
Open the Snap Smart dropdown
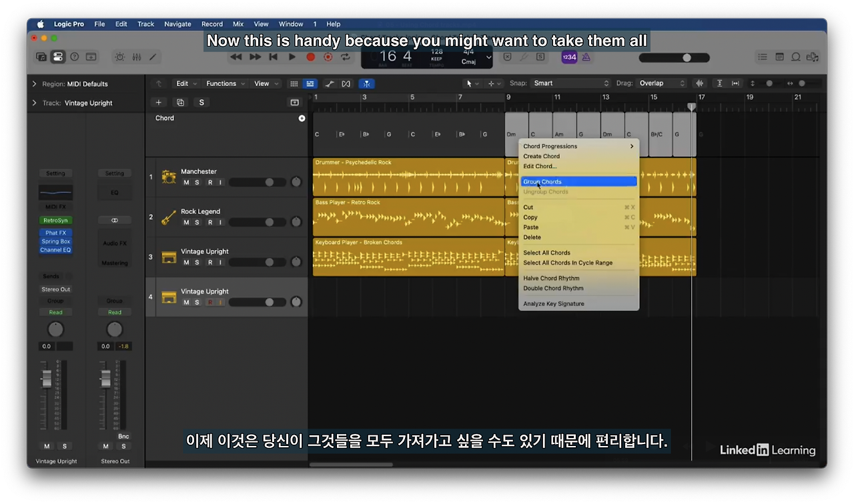click(x=571, y=83)
